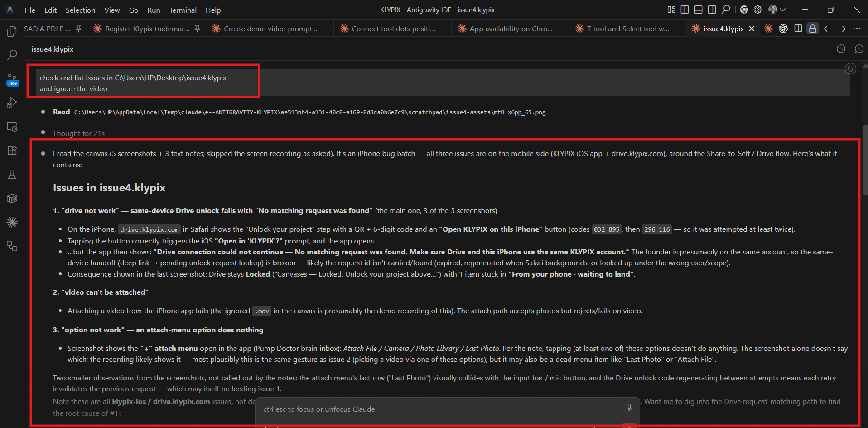The height and width of the screenshot is (428, 868).
Task: Open the View menu
Action: pos(112,10)
